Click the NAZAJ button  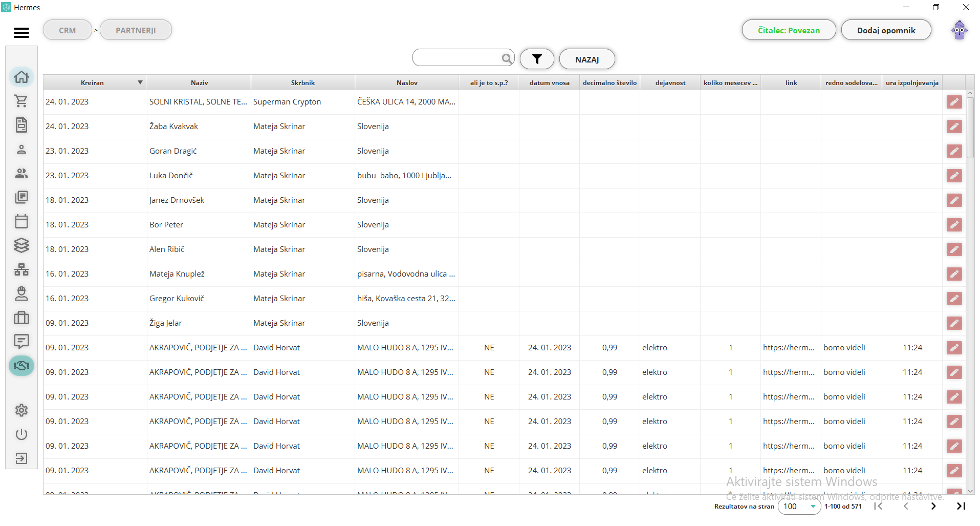click(587, 59)
